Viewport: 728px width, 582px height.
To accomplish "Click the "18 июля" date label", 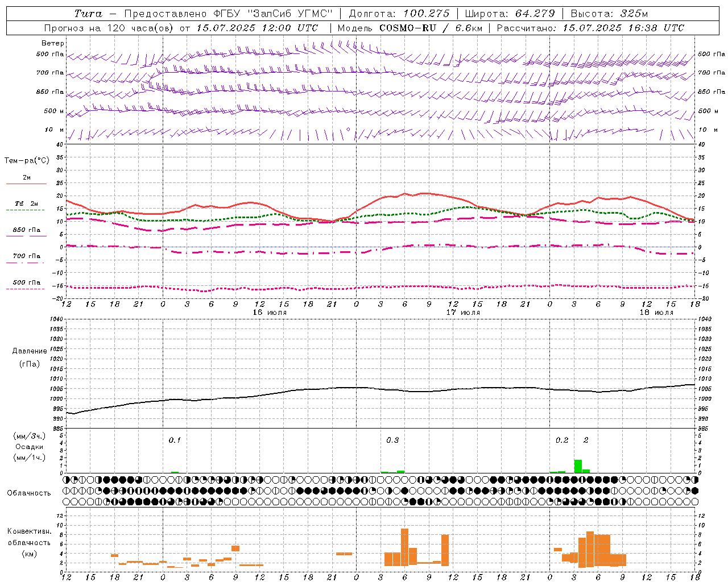I will (x=656, y=313).
